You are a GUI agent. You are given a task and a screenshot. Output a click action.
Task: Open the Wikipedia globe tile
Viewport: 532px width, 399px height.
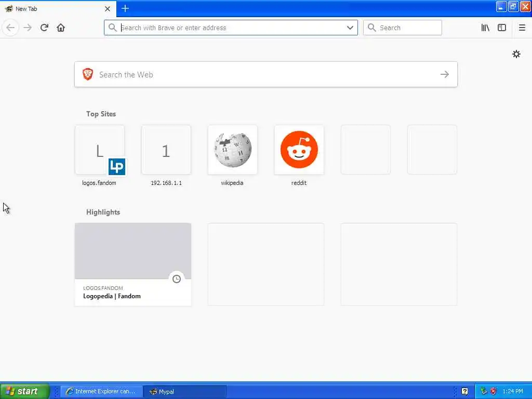[x=233, y=150]
